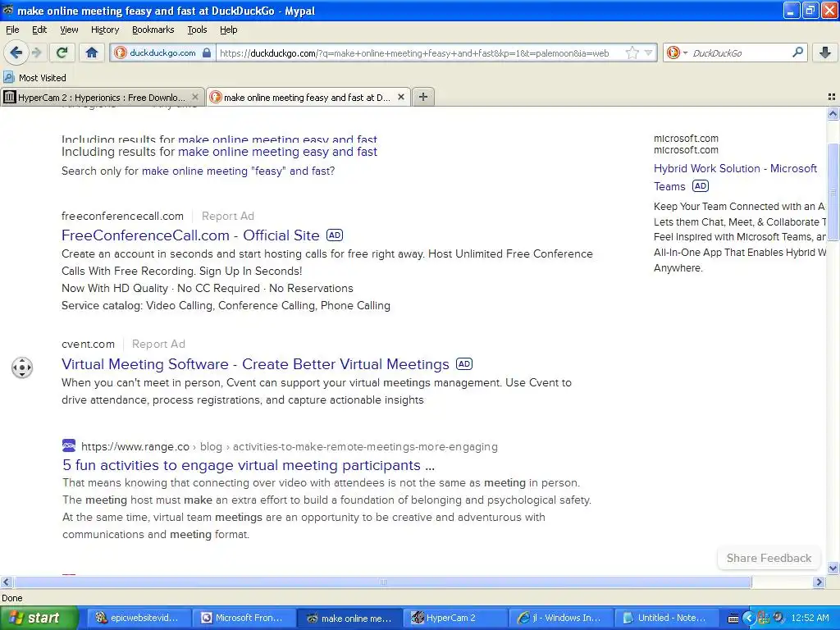Expand hidden system tray icons arrow
840x630 pixels.
click(748, 619)
